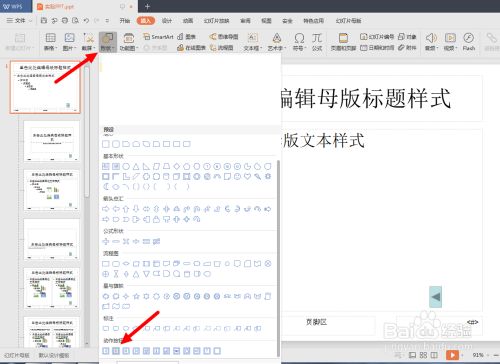The width and height of the screenshot is (500, 364).
Task: Open the 符号 (Symbol) omega dropdown
Action: [299, 42]
